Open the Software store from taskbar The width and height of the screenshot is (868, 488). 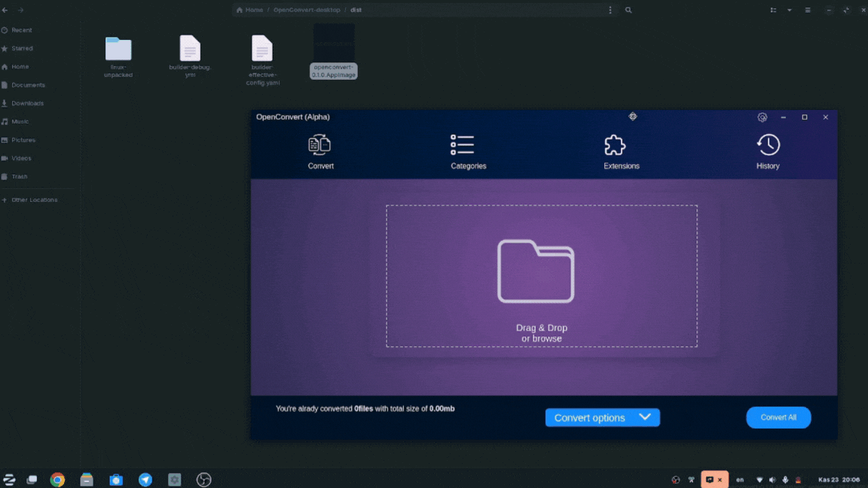click(x=116, y=480)
